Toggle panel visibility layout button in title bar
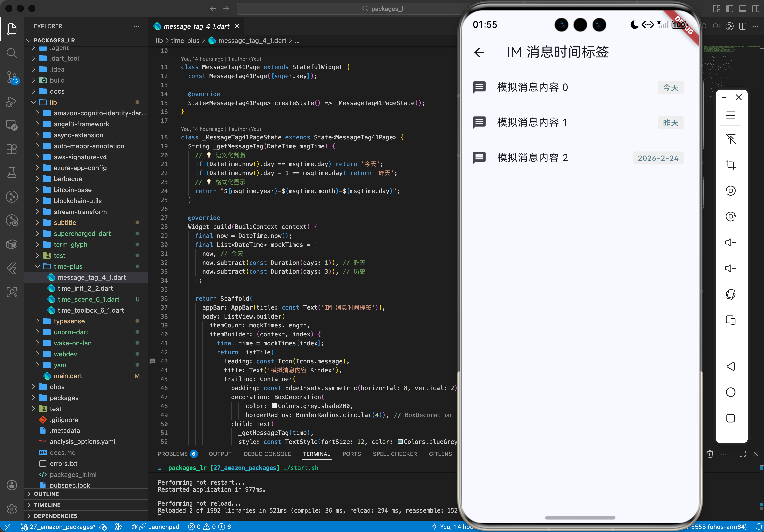764x532 pixels. (x=742, y=9)
